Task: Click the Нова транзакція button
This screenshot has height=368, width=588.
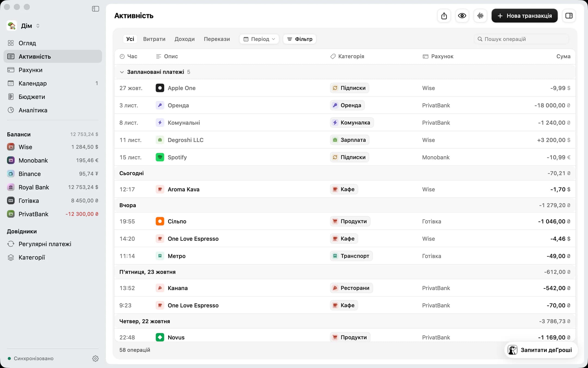Action: 525,16
